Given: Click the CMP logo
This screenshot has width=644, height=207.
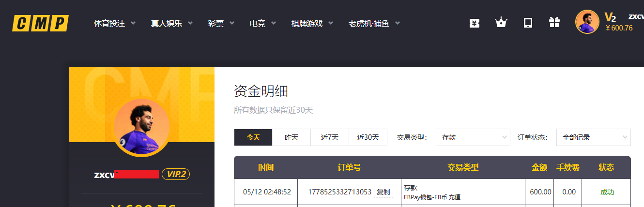Looking at the screenshot, I should [x=40, y=23].
